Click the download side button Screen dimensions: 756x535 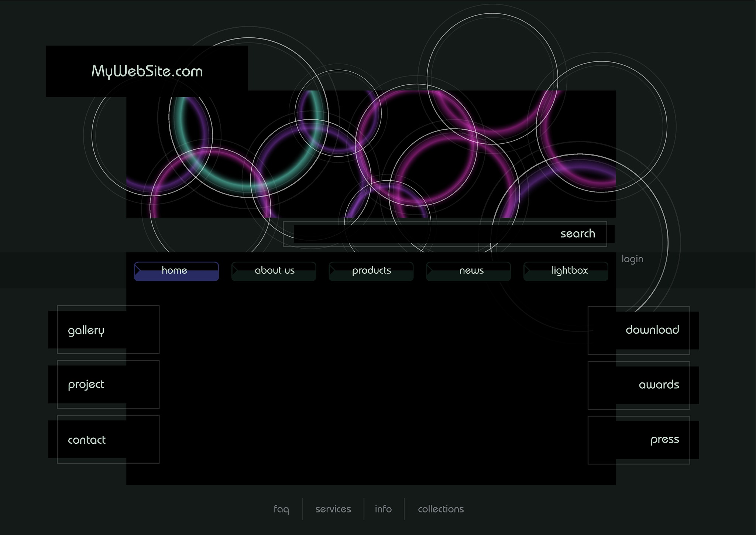[639, 330]
